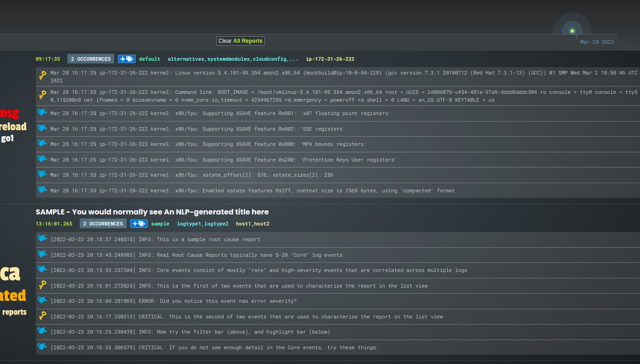Select the 'Now try the filter bar' text
The width and height of the screenshot is (640, 364).
190,332
